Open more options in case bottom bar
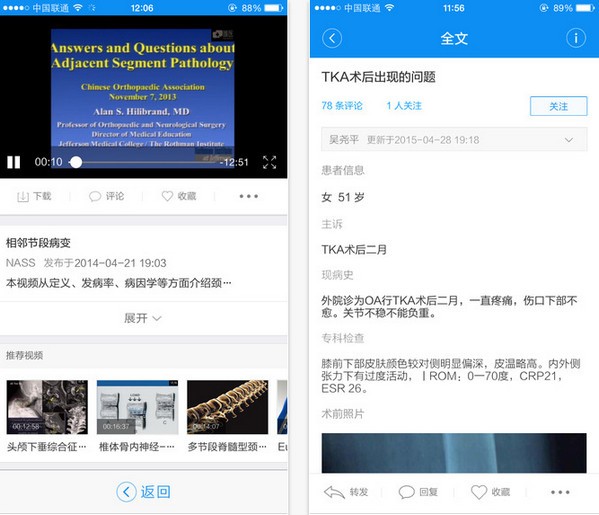Image resolution: width=599 pixels, height=515 pixels. click(x=560, y=492)
